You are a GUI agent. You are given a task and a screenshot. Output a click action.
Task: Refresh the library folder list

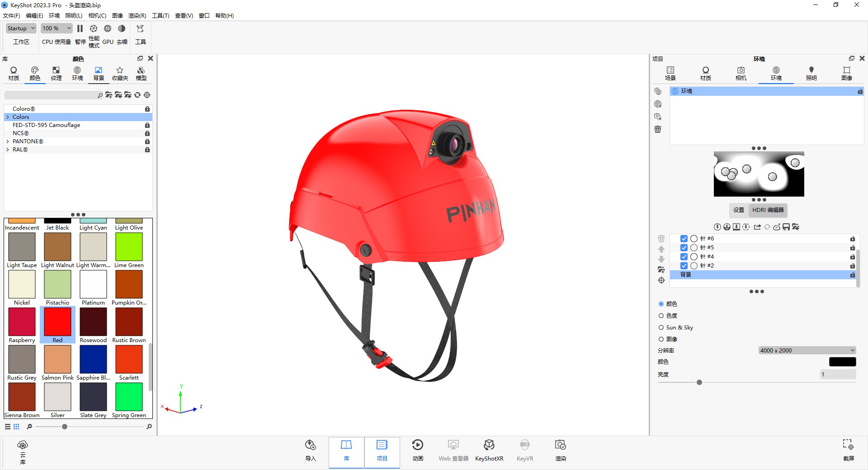pyautogui.click(x=137, y=95)
